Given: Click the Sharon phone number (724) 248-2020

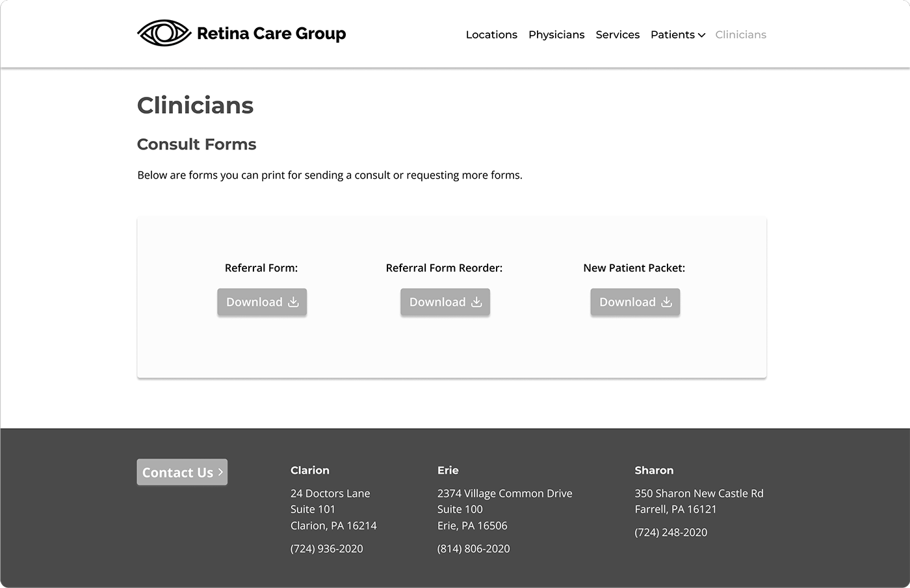Looking at the screenshot, I should coord(671,533).
